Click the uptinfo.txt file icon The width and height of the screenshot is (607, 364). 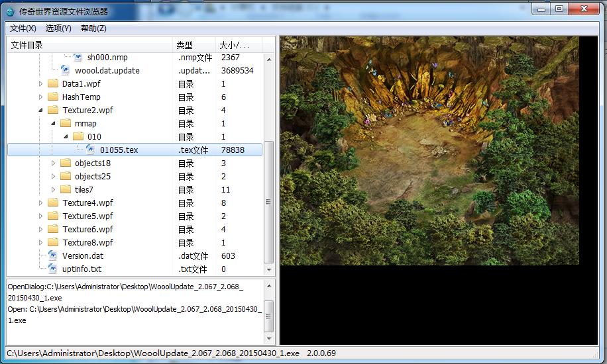click(x=52, y=269)
